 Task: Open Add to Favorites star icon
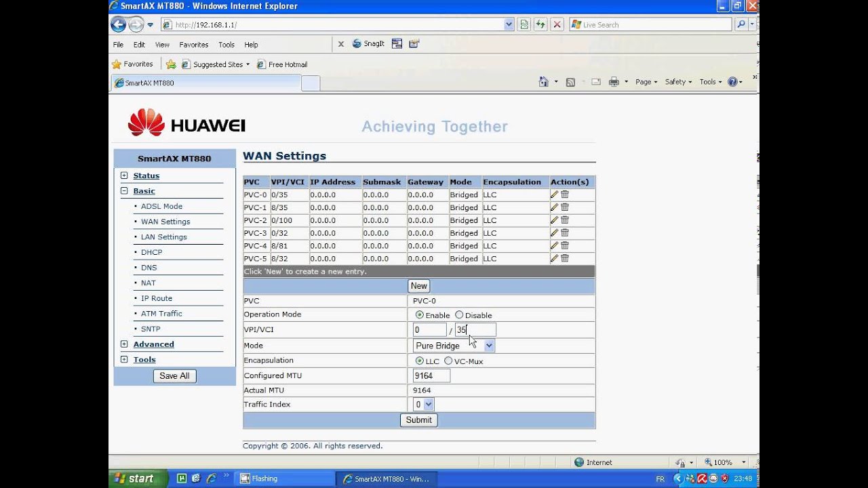click(x=171, y=64)
